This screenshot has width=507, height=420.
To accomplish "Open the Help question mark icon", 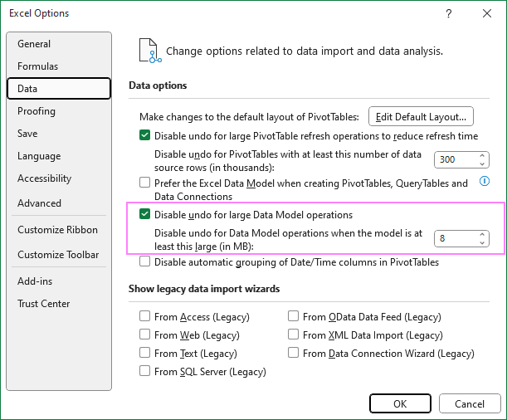I will pos(448,13).
